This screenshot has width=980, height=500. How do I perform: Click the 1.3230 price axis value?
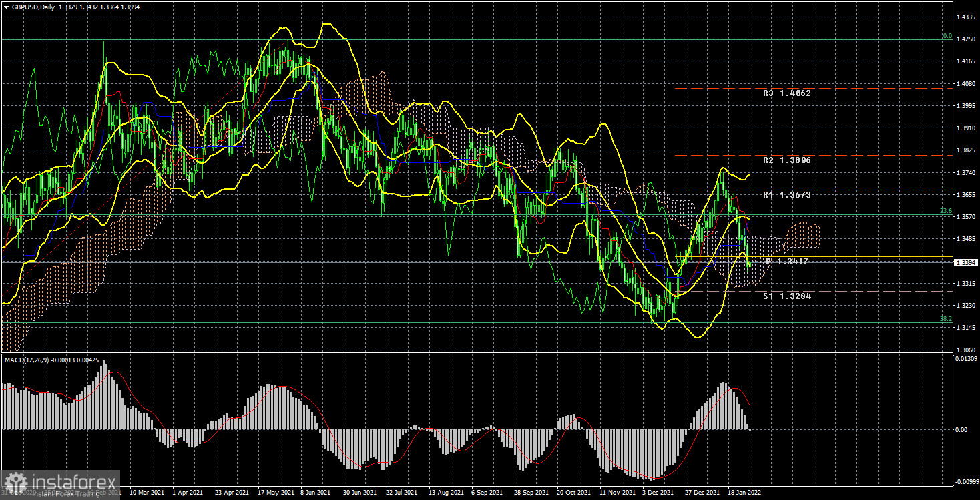pos(965,306)
